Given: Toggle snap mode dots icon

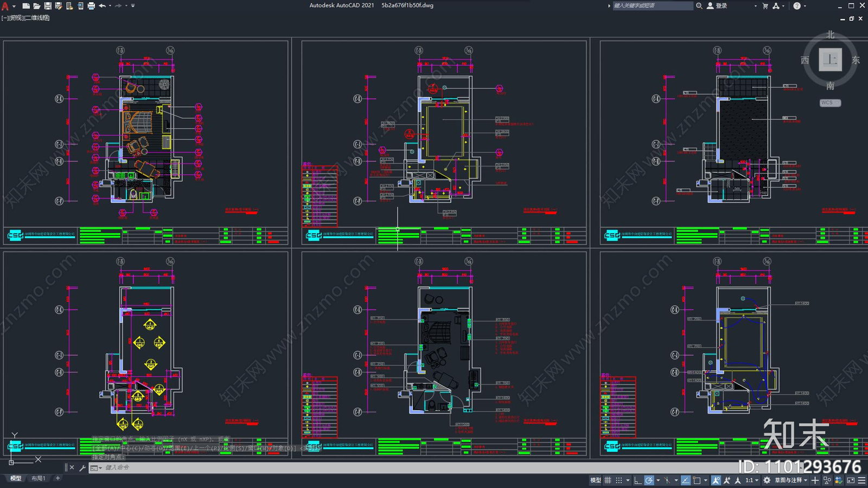Looking at the screenshot, I should tap(619, 480).
